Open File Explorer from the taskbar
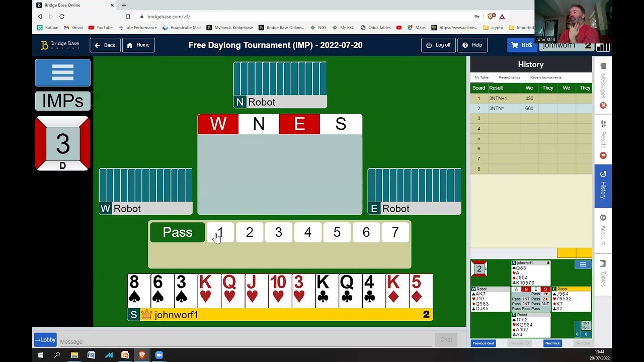Screen dimensions: 644x362 click(x=74, y=355)
